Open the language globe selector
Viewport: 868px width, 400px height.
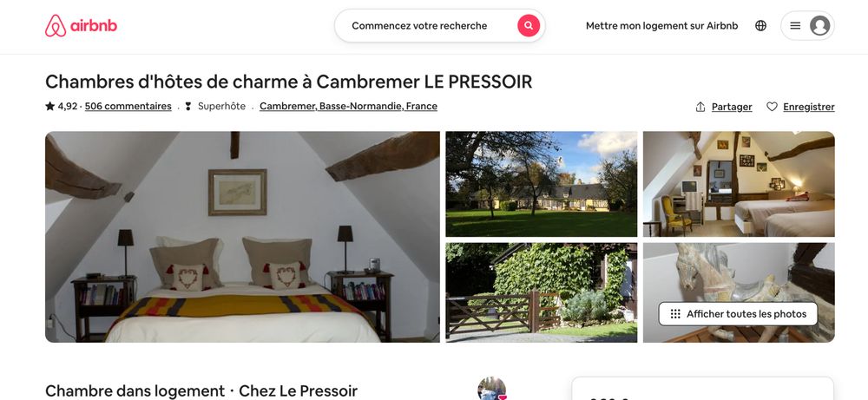(x=760, y=25)
